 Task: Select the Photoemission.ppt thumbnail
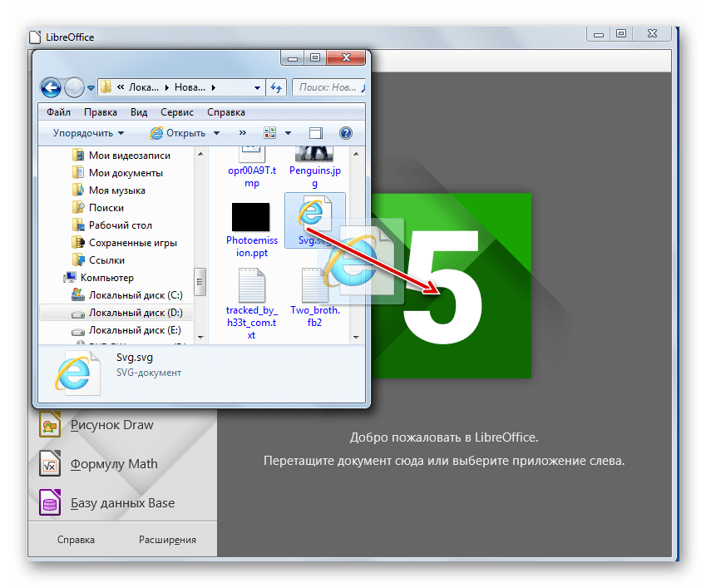coord(249,217)
